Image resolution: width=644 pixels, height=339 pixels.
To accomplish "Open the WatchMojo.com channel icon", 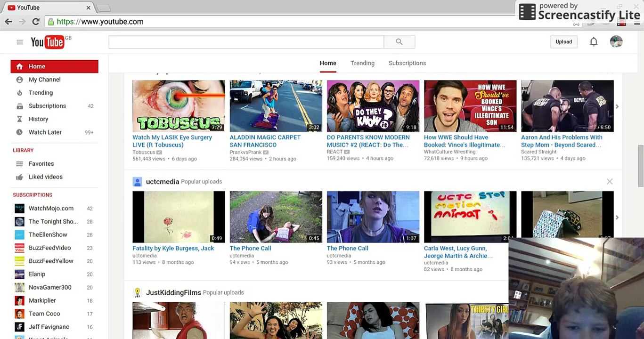I will coord(19,209).
